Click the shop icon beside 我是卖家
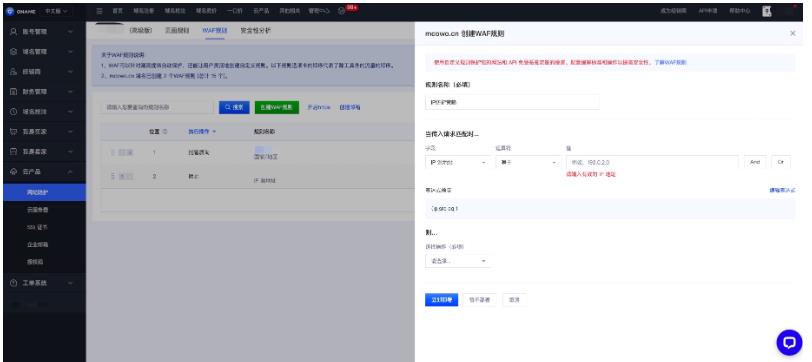The height and width of the screenshot is (362, 812). click(x=14, y=152)
